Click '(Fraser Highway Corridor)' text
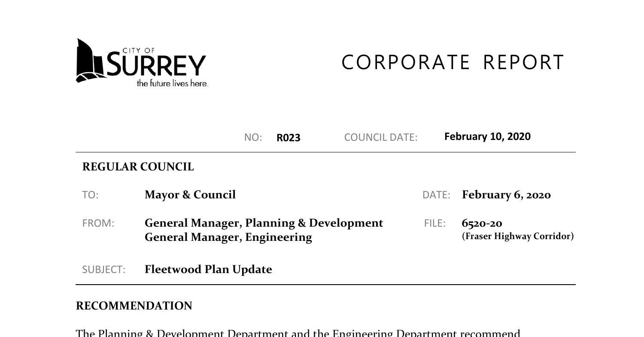Viewport: 644px width, 337px height. [518, 236]
